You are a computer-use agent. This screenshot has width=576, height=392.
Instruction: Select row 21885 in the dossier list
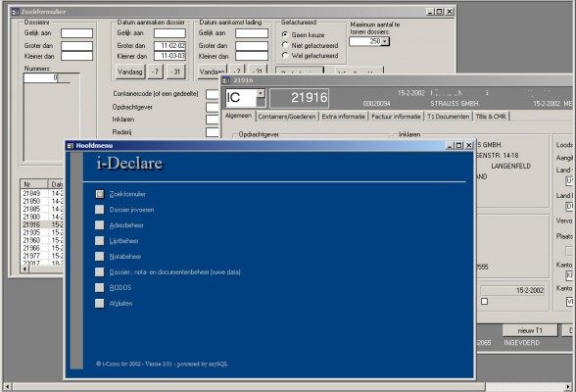(x=42, y=209)
